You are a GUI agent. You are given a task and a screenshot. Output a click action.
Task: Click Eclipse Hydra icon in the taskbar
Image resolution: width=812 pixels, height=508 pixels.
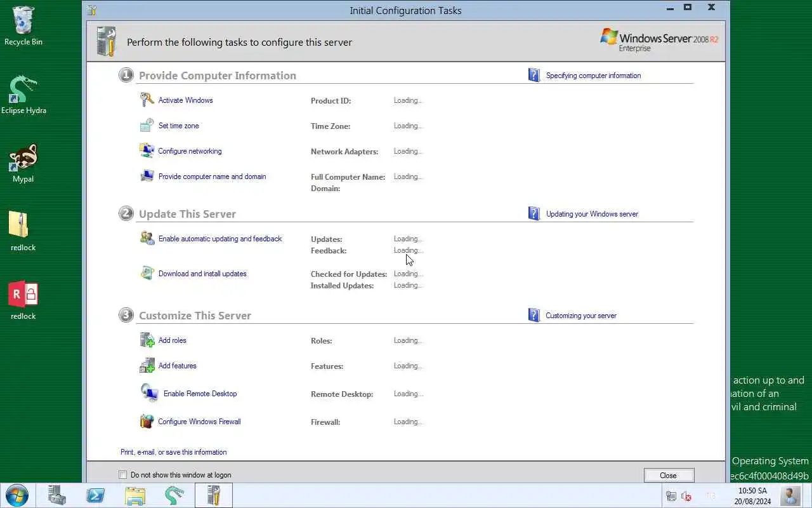[174, 495]
